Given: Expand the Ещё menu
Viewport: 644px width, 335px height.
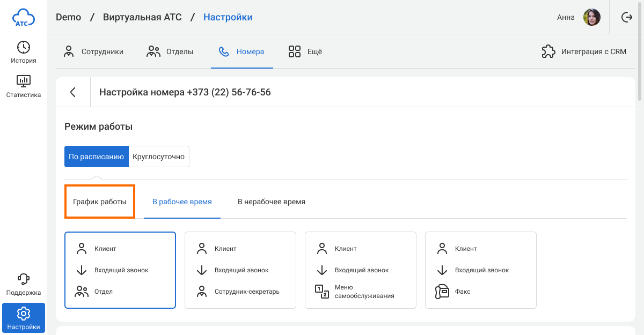Looking at the screenshot, I should pos(305,52).
